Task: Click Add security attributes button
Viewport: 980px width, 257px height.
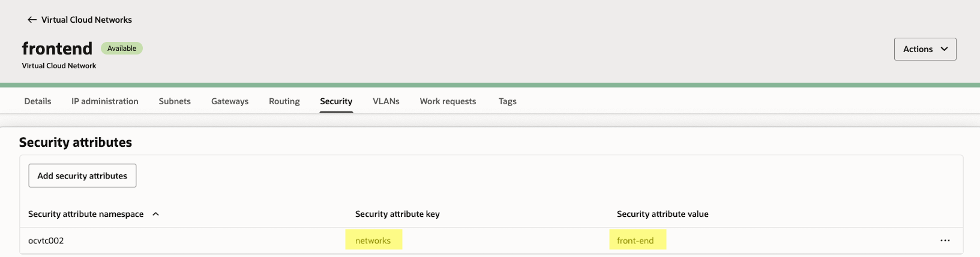Action: [x=82, y=176]
